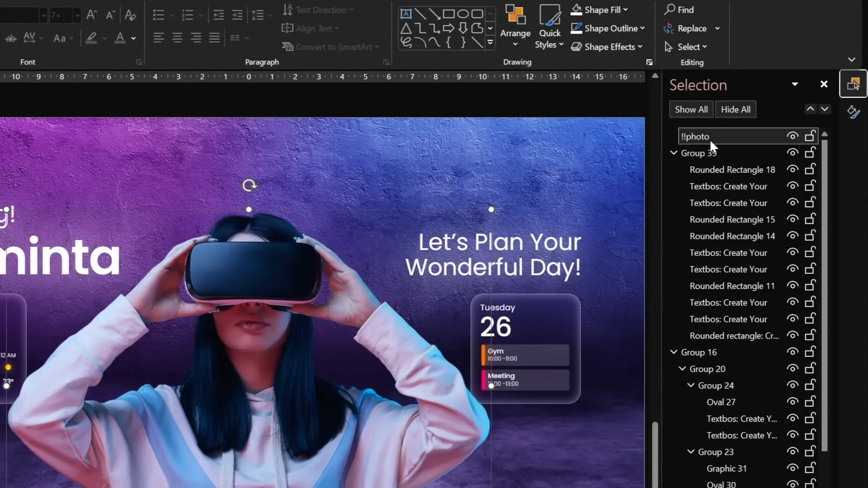Close the Selection pane
This screenshot has height=488, width=868.
pos(824,84)
